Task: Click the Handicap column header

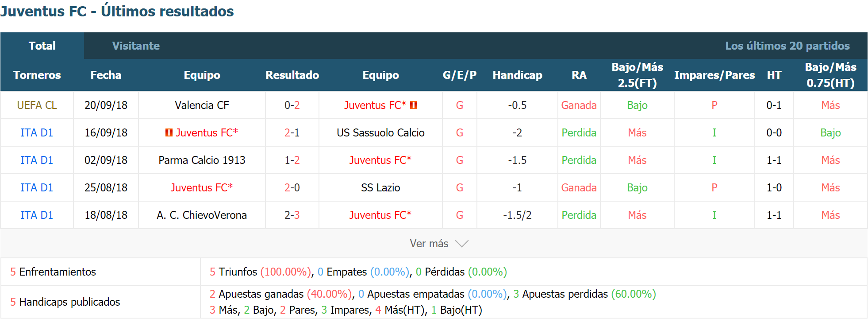Action: [x=517, y=75]
